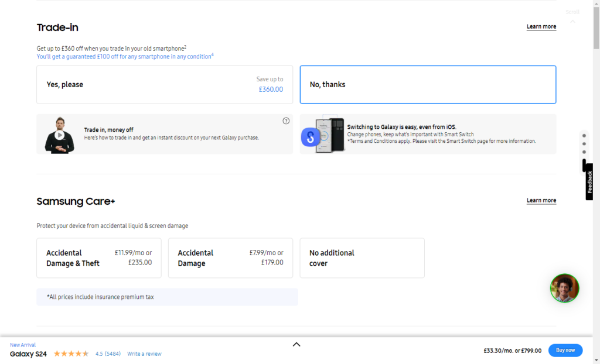
Task: Select the No additional cover option
Action: click(362, 258)
